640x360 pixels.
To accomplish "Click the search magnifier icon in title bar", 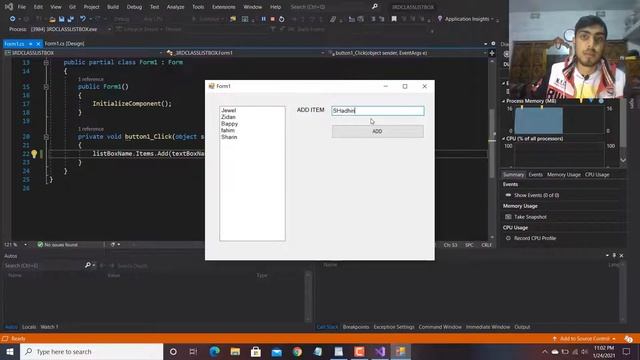I will (x=375, y=7).
